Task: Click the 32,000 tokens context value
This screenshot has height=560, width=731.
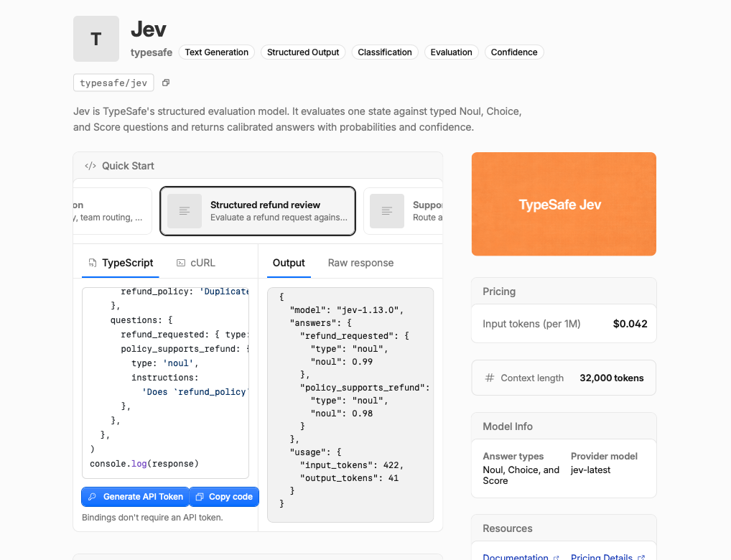Action: click(x=612, y=378)
